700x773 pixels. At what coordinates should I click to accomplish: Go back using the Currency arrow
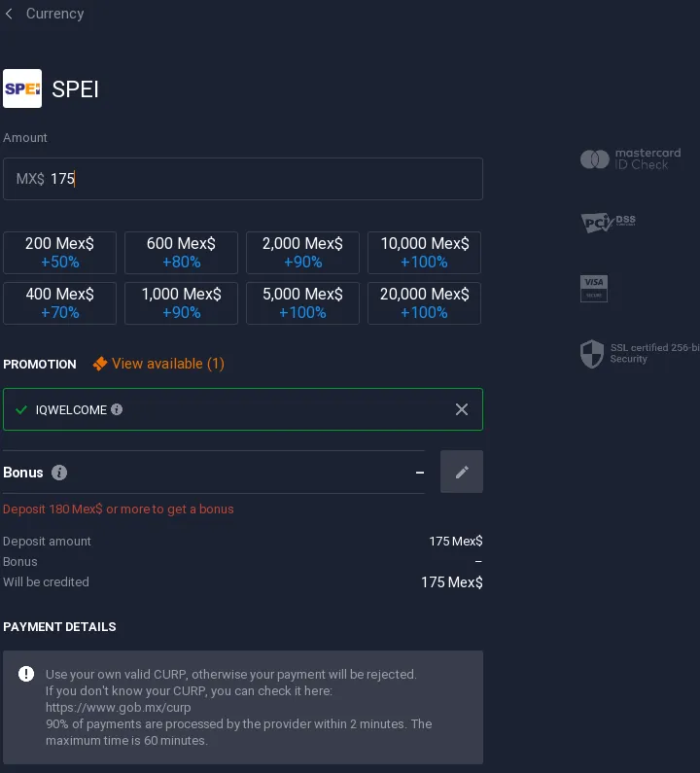pyautogui.click(x=9, y=14)
